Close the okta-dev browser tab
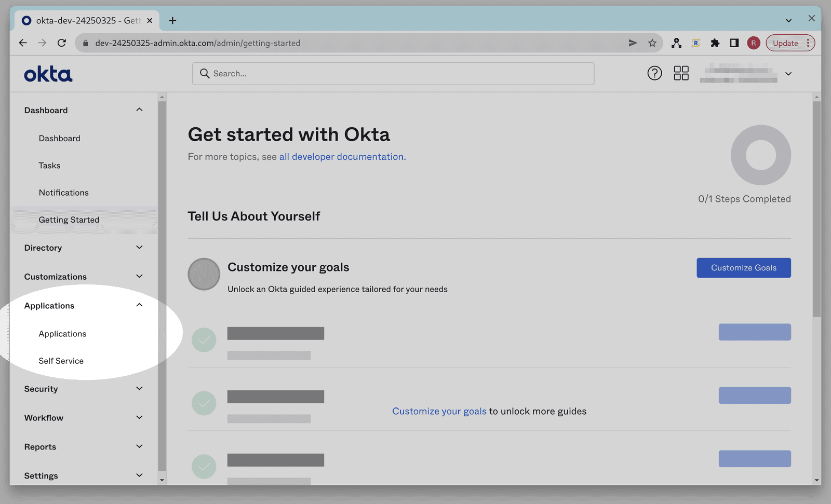Viewport: 831px width, 504px height. click(x=150, y=20)
